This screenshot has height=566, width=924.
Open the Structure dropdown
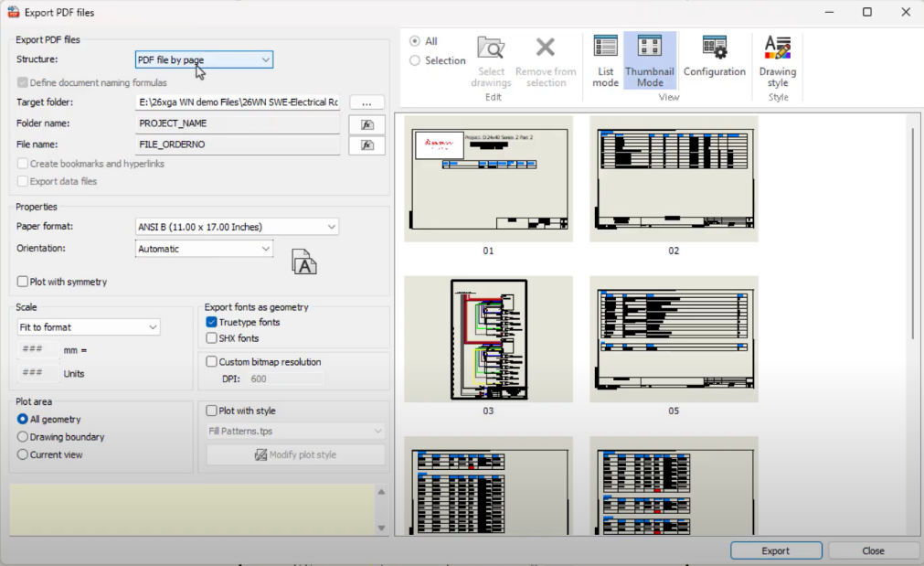(204, 60)
